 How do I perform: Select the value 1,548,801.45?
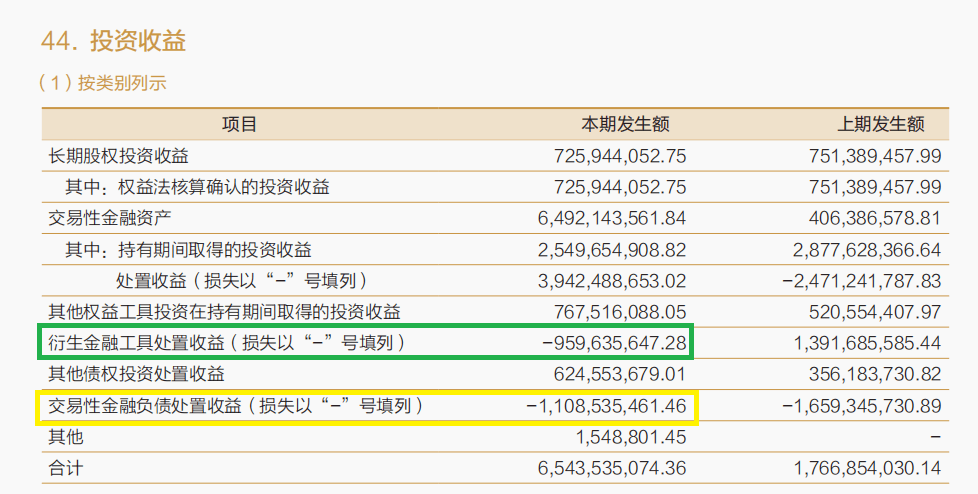pos(630,437)
